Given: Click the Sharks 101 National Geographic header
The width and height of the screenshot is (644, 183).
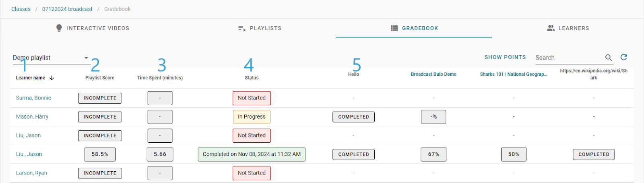Looking at the screenshot, I should coord(514,74).
